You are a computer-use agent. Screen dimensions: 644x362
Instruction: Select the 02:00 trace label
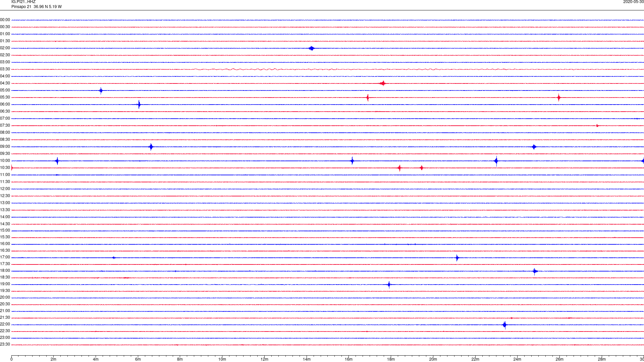[5, 48]
